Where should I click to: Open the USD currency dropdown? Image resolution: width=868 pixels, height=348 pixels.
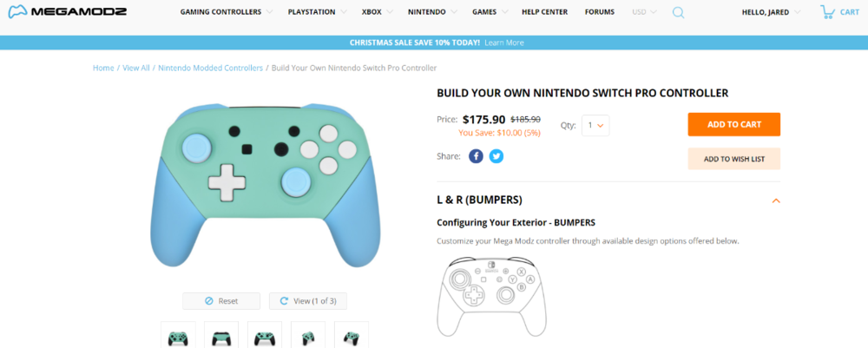644,12
